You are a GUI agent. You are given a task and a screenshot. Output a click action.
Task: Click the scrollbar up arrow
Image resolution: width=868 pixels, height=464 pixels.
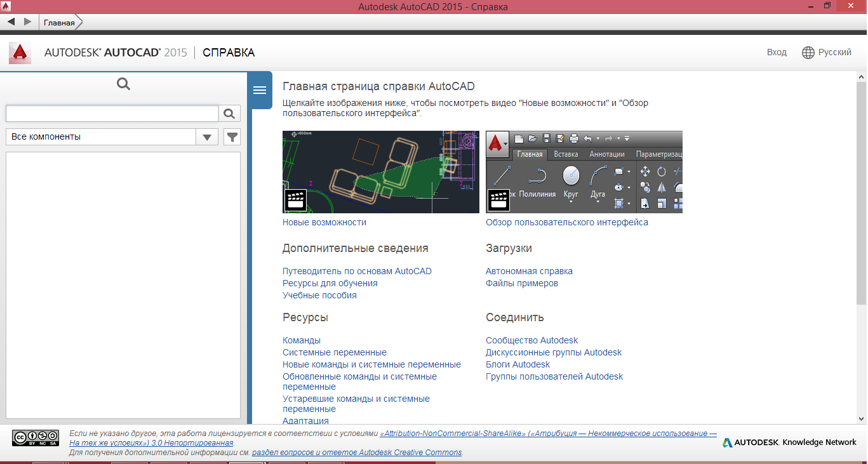(x=862, y=77)
